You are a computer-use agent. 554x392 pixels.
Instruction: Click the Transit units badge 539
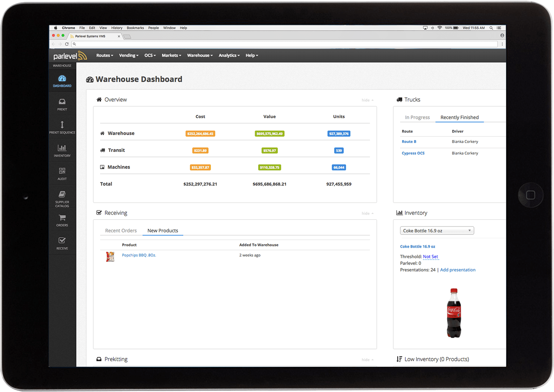[339, 151]
